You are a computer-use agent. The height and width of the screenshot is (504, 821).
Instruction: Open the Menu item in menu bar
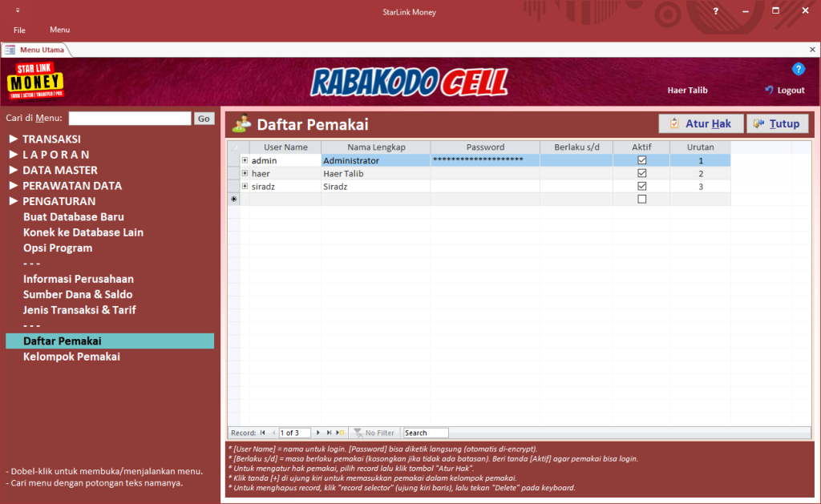coord(59,30)
